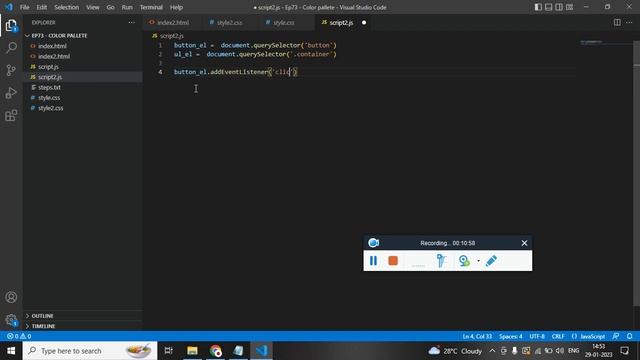Image resolution: width=640 pixels, height=360 pixels.
Task: Open the Extensions view
Action: 11,116
